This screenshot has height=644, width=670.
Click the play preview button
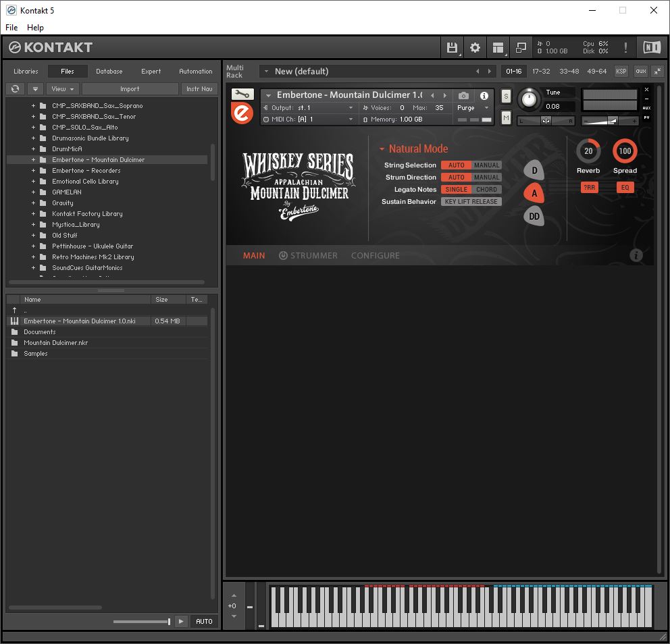tap(181, 621)
